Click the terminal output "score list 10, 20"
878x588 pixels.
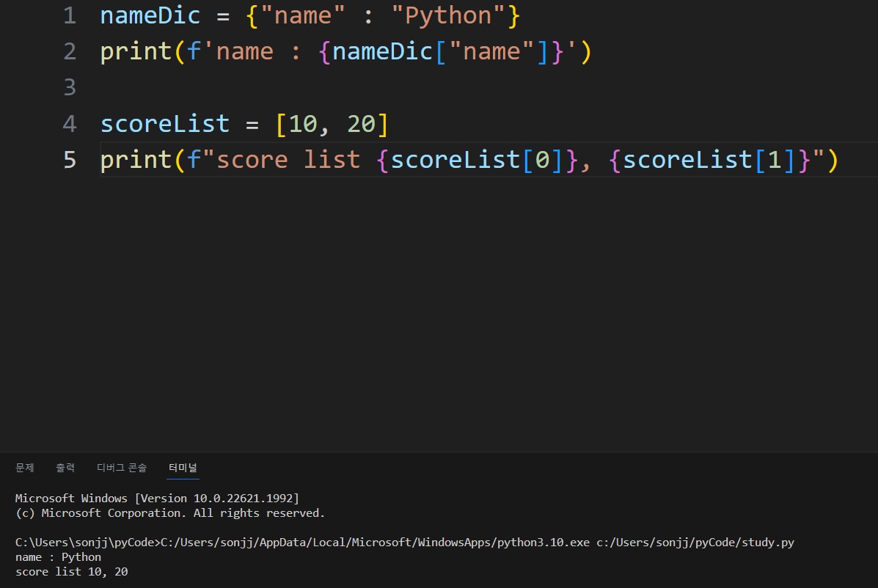pyautogui.click(x=72, y=572)
